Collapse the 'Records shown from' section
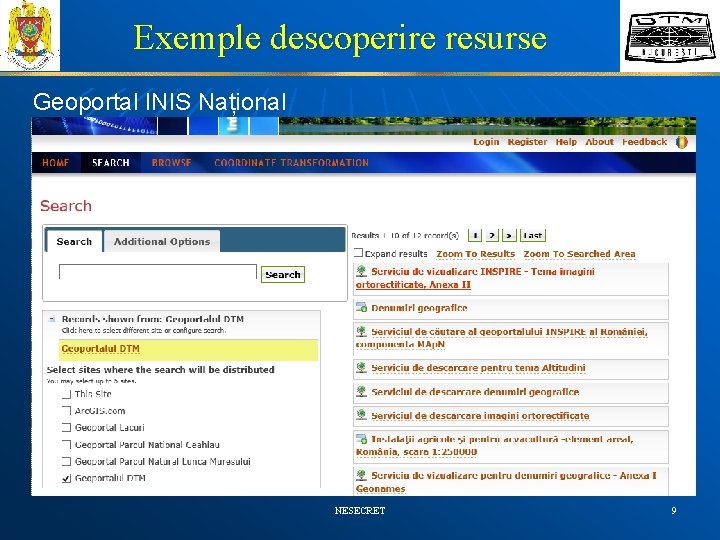Viewport: 720px width, 540px height. click(x=52, y=319)
